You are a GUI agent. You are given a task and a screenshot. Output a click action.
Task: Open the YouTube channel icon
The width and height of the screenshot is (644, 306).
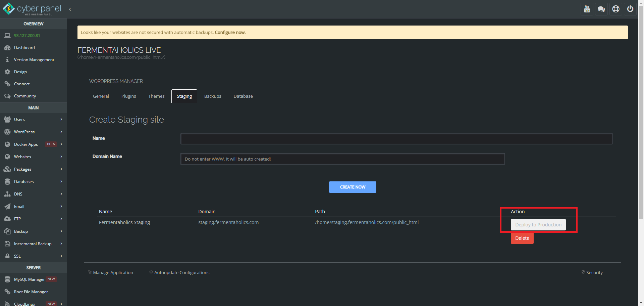click(x=587, y=9)
